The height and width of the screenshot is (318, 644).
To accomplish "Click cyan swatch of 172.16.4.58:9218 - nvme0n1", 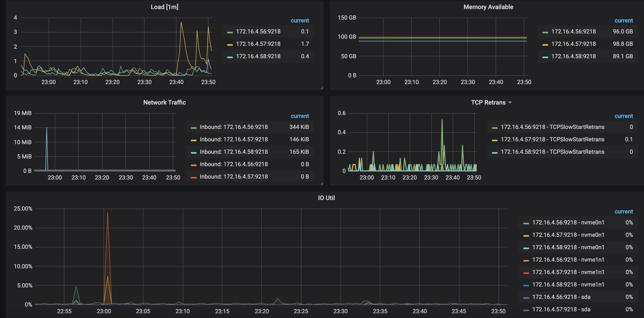I will click(x=526, y=248).
